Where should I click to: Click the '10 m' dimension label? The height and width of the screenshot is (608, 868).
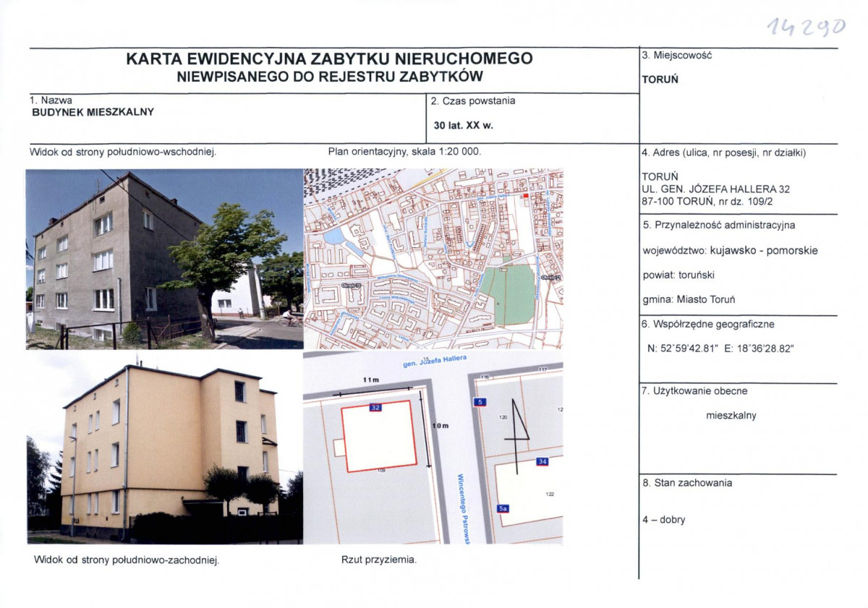(x=441, y=427)
